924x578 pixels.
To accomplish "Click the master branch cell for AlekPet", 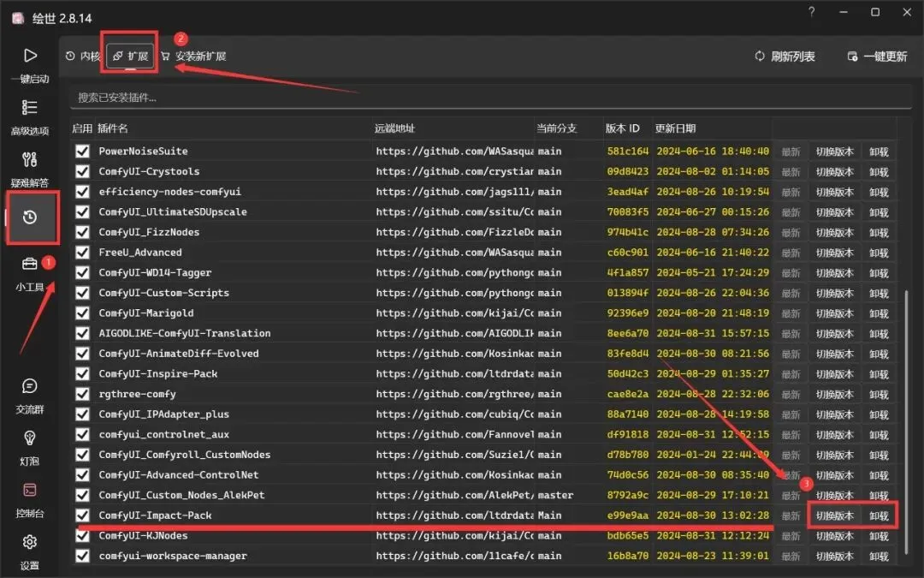I will tap(555, 495).
